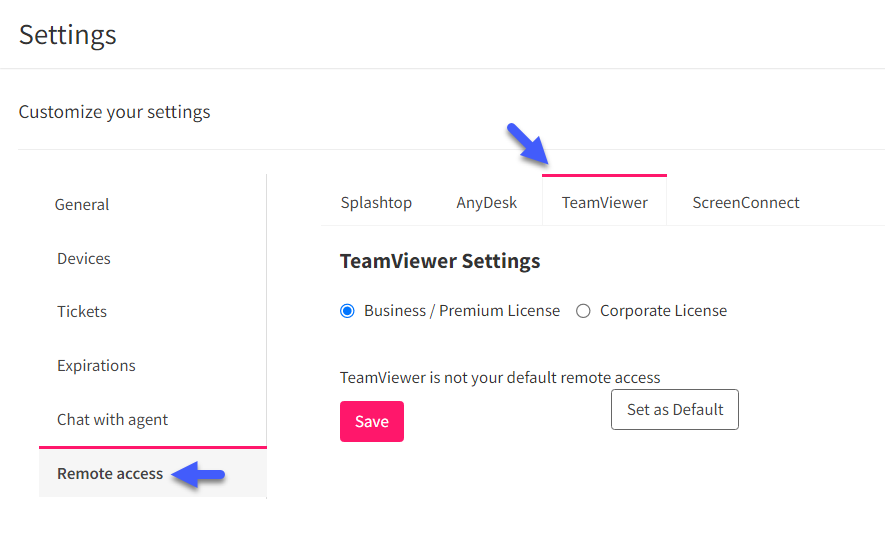Select Business / Premium License radio button
Screen dimensions: 885x552
(347, 311)
